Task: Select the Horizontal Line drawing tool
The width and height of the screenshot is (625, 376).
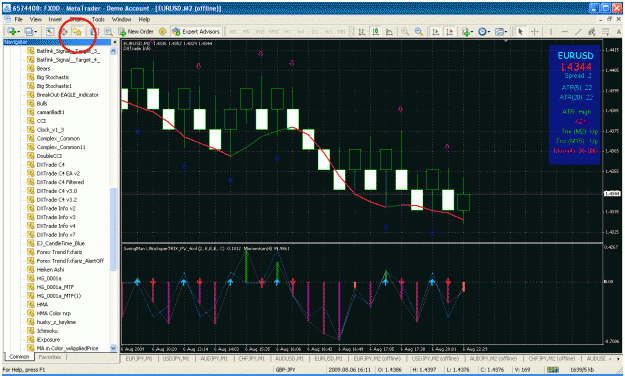Action: tap(565, 31)
